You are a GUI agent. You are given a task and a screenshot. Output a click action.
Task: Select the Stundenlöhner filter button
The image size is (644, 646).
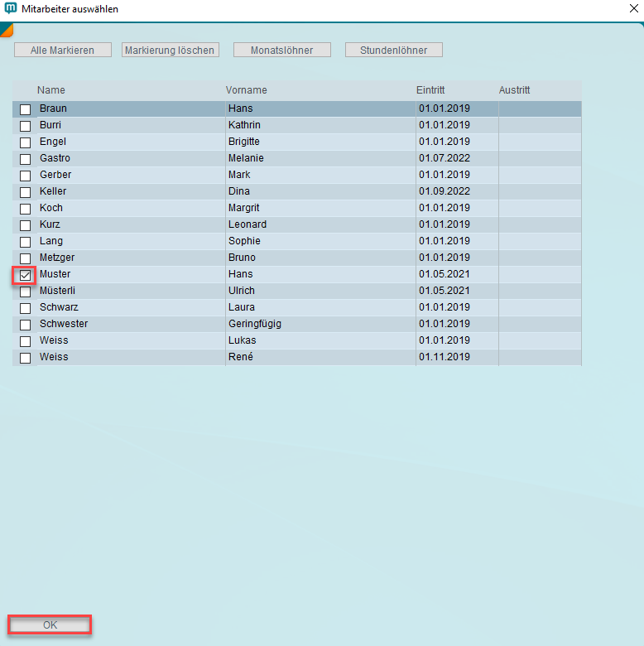coord(393,51)
